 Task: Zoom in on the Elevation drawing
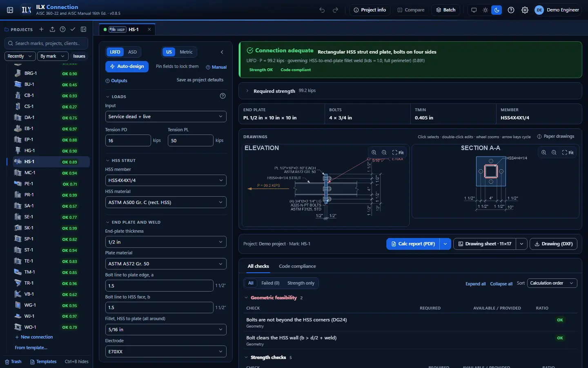[374, 153]
